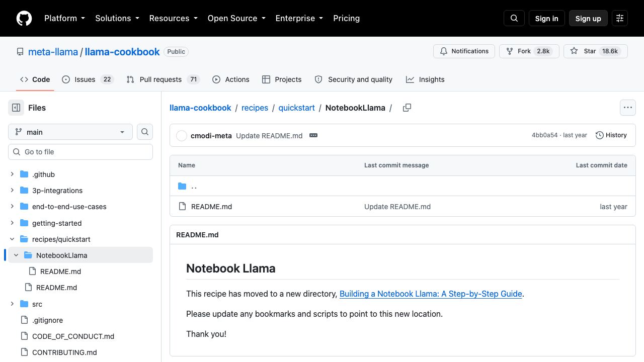
Task: Expand the 3p-integrations folder chevron
Action: tap(12, 191)
